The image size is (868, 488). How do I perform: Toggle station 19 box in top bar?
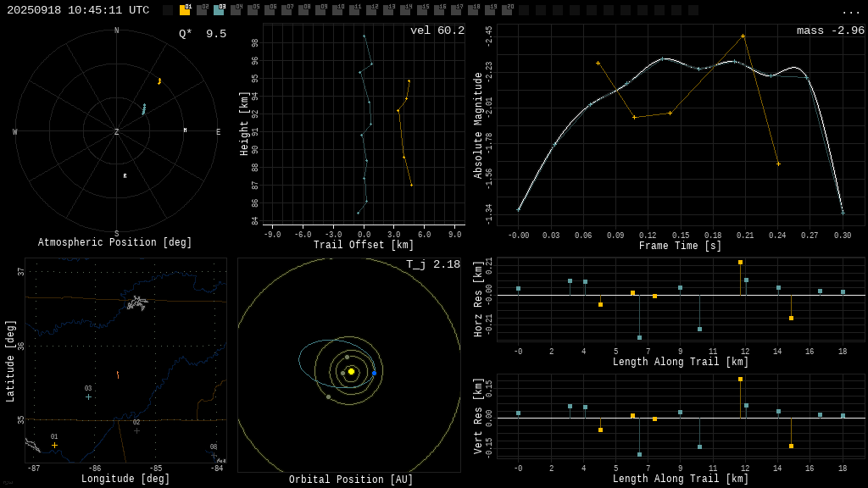coord(490,10)
